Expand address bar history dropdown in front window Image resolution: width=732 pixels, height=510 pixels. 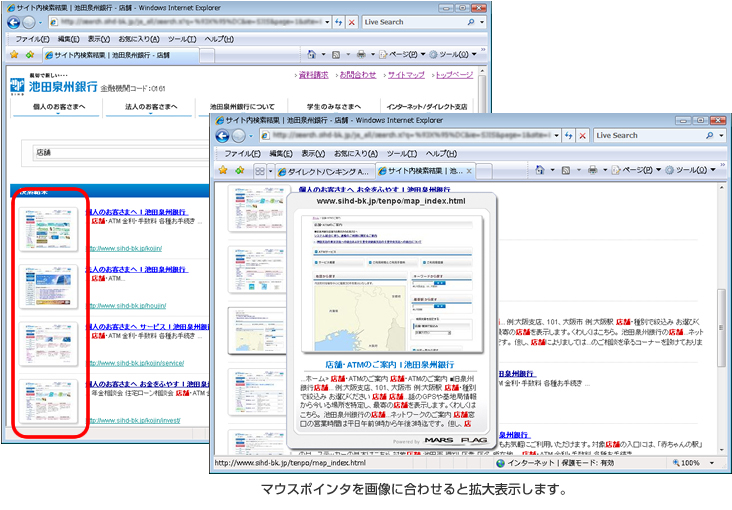click(x=556, y=135)
